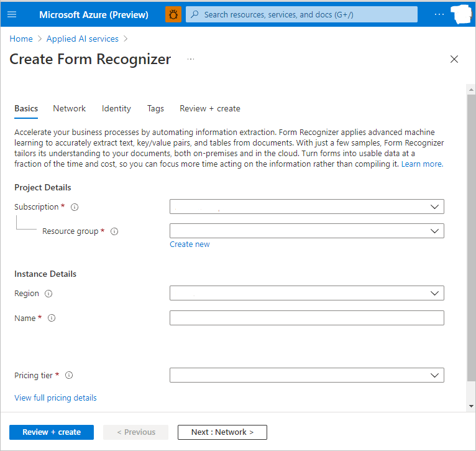476x451 pixels.
Task: Expand the Subscription dropdown
Action: click(307, 207)
